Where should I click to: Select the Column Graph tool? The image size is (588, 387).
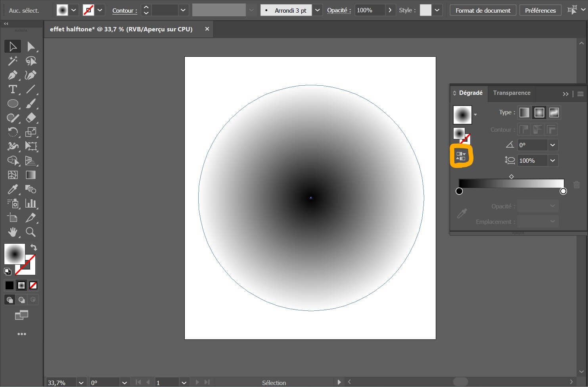click(x=31, y=204)
